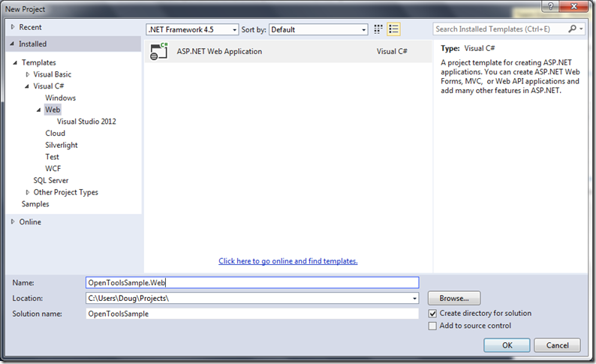Switch to small icons view
The height and width of the screenshot is (364, 596).
378,29
